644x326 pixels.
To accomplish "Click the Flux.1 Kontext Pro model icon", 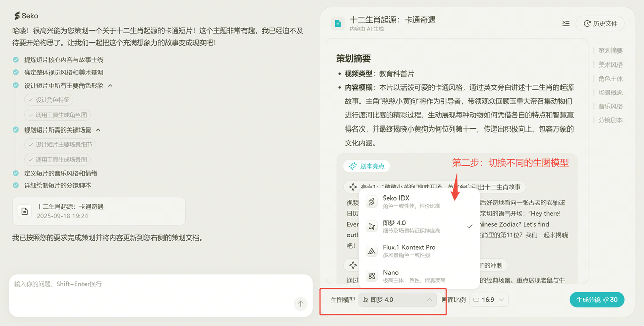I will click(x=372, y=251).
